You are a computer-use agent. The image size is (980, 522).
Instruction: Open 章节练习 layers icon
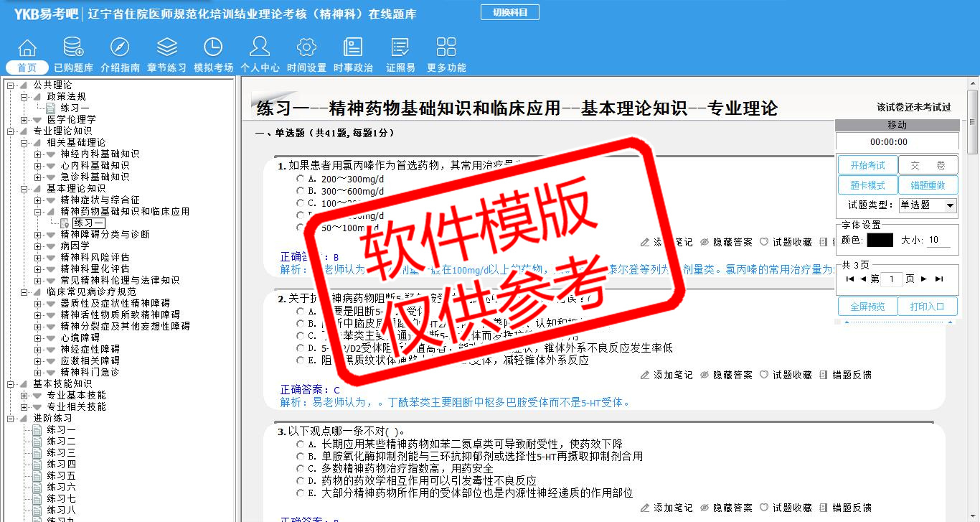166,47
